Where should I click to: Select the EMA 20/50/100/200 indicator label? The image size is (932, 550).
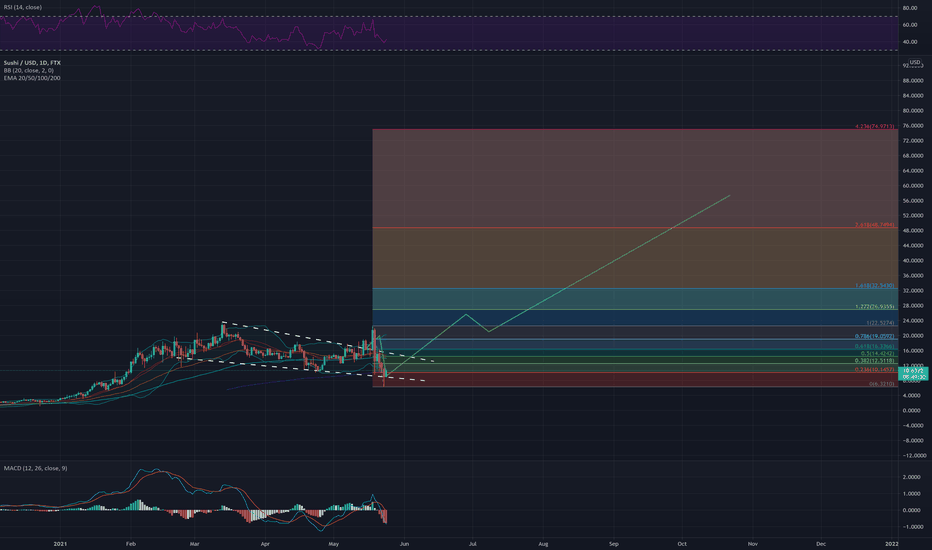pos(32,78)
